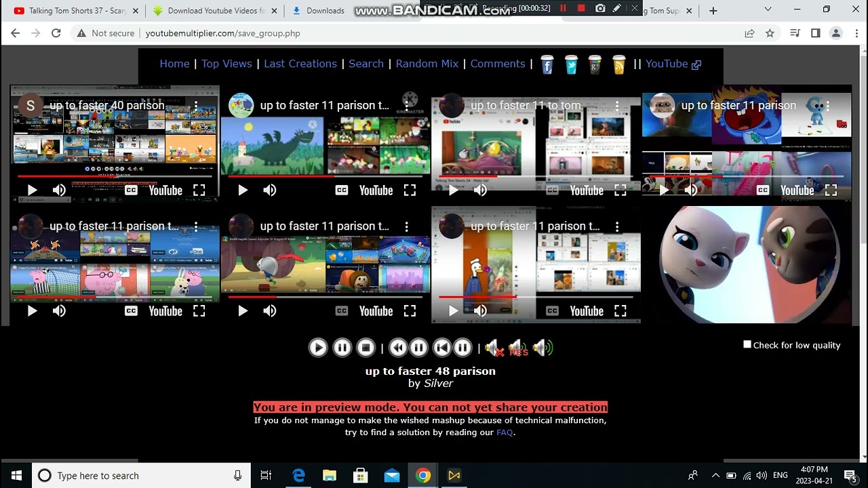Mute the 'up to faster 11 to tom' video
Viewport: 868px width, 488px height.
(480, 190)
